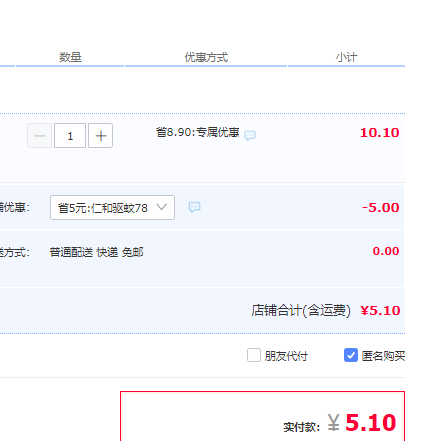Open the comment icon beside 专属优惠
The image size is (439, 441).
click(x=250, y=135)
